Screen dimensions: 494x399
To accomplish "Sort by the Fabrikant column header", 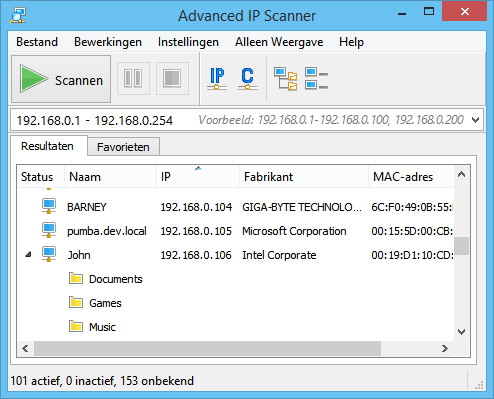I will 304,176.
